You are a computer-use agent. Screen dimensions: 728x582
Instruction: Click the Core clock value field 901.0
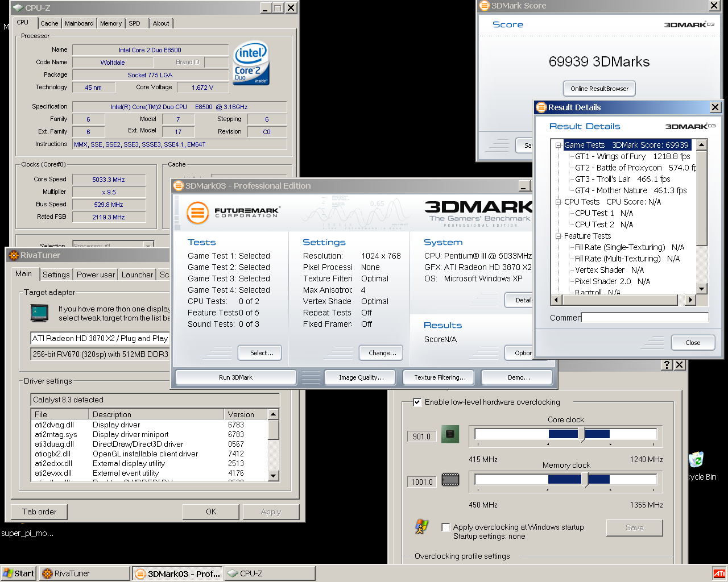tap(421, 436)
